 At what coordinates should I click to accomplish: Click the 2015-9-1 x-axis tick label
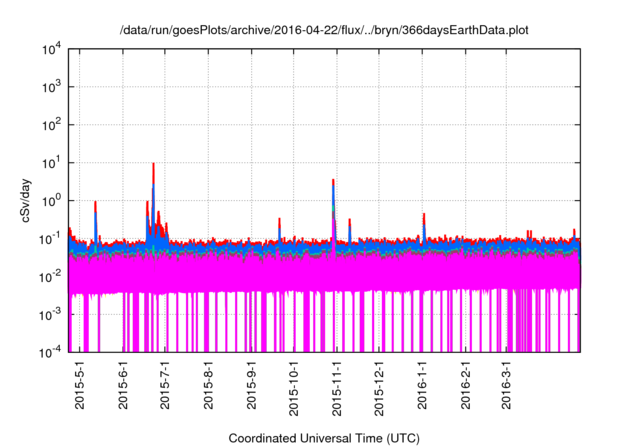253,385
